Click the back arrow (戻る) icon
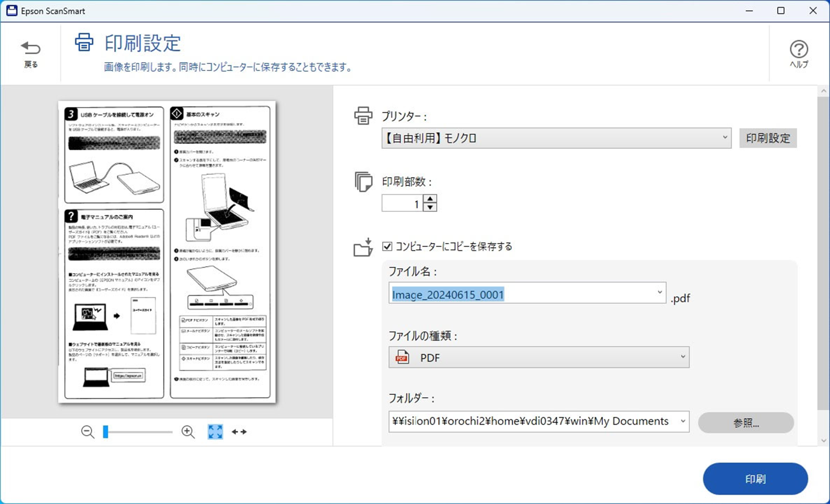The image size is (830, 504). pos(31,48)
